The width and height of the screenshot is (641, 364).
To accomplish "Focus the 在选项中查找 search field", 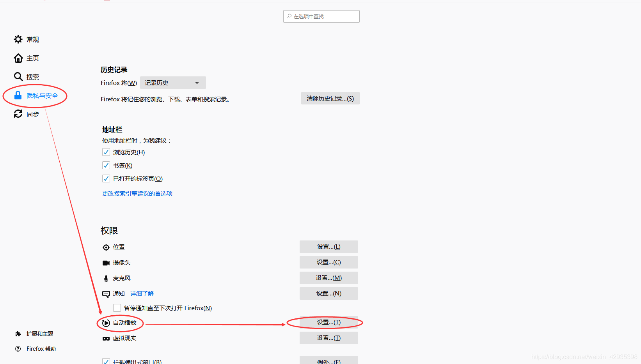I will tap(321, 16).
